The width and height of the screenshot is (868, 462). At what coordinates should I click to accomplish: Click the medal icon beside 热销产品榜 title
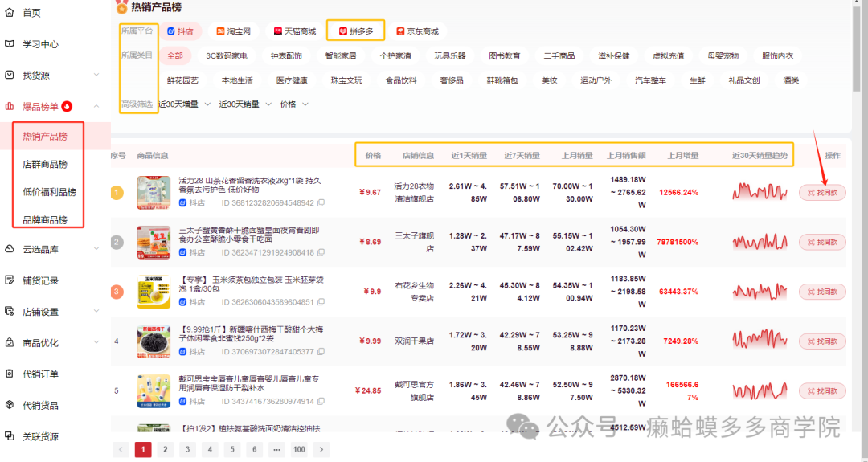click(121, 7)
